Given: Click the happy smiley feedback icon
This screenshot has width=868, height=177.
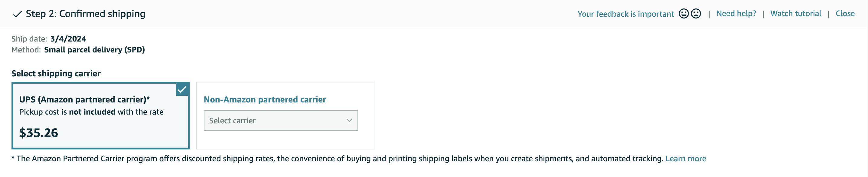Looking at the screenshot, I should [x=683, y=14].
